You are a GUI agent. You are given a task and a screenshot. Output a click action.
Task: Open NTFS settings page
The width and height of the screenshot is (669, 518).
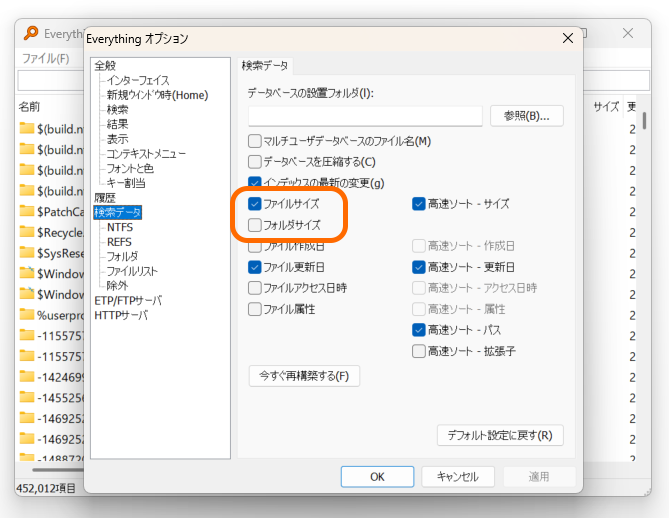[x=120, y=227]
